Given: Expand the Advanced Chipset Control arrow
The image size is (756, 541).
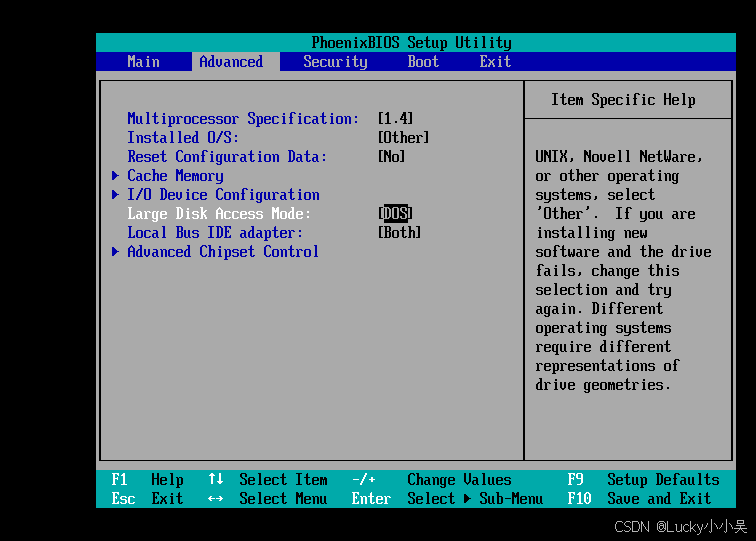Looking at the screenshot, I should [115, 251].
